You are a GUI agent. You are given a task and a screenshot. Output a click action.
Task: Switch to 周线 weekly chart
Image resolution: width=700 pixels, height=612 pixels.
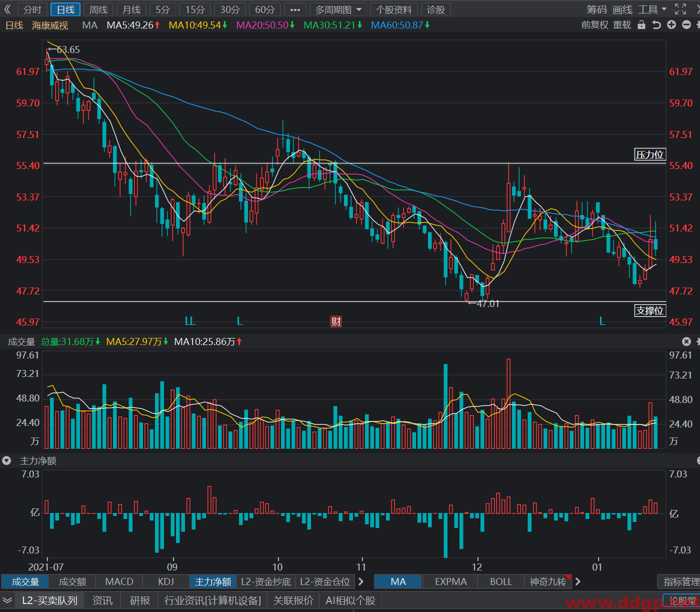click(98, 9)
